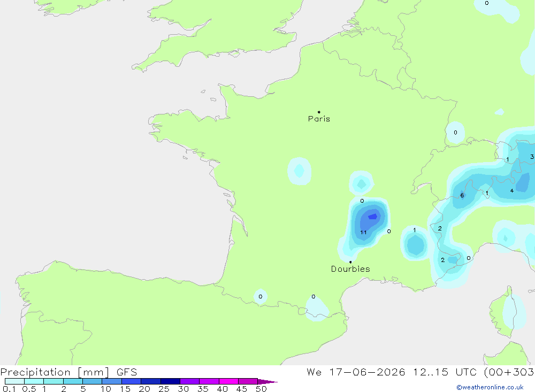Image resolution: width=535 pixels, height=392 pixels.
Task: Click the Paris city label
Action: pos(319,119)
